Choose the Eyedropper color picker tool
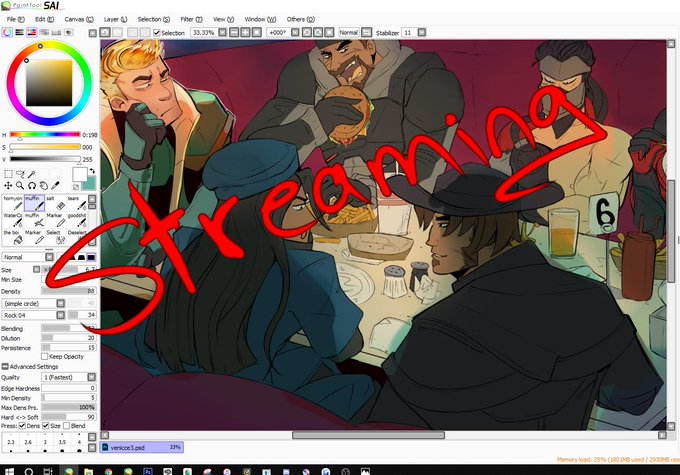The image size is (680, 475). pos(55,186)
